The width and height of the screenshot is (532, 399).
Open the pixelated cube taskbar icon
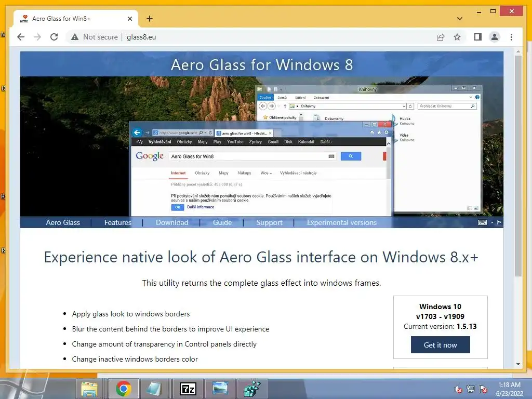(x=252, y=389)
